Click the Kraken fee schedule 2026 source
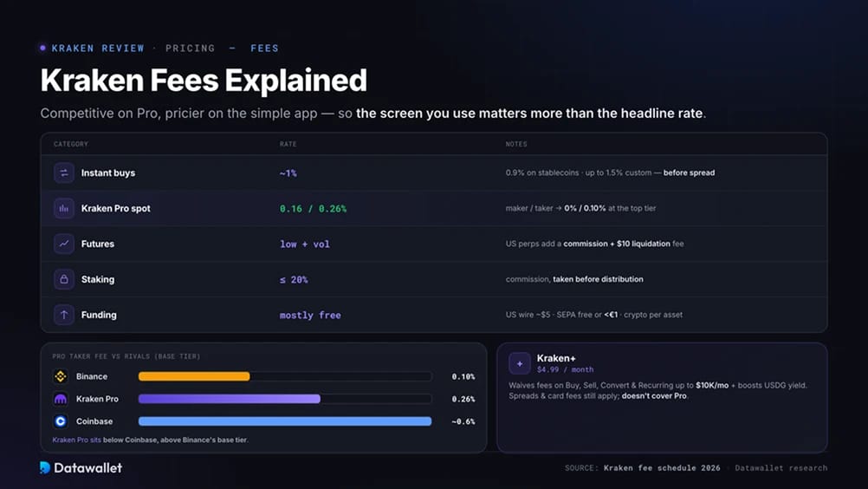Viewport: 868px width, 489px height. (662, 468)
